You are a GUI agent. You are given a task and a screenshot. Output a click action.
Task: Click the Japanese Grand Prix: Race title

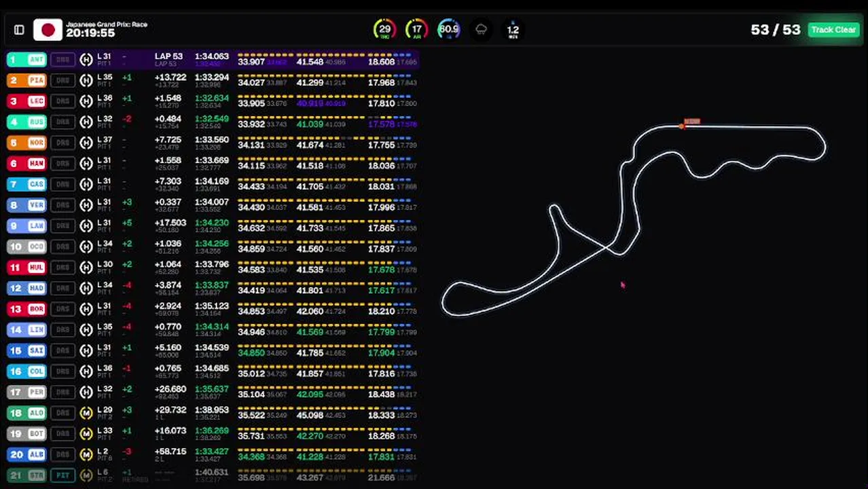click(107, 24)
